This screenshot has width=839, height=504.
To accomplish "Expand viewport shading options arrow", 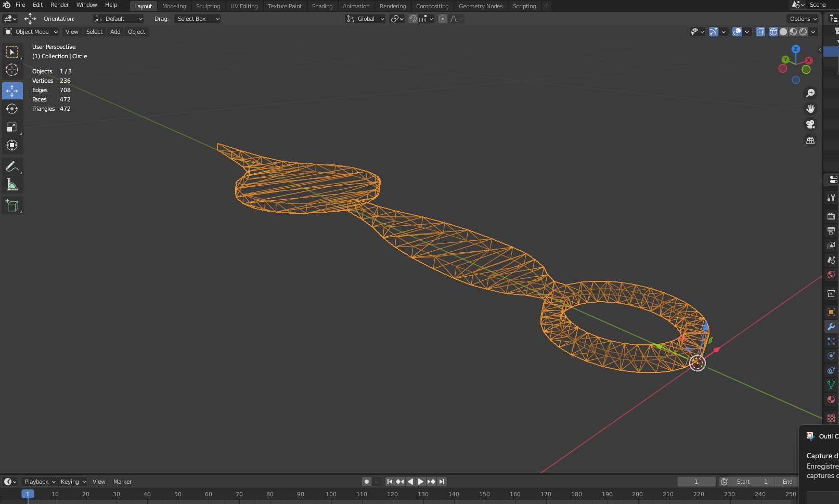I will [814, 32].
